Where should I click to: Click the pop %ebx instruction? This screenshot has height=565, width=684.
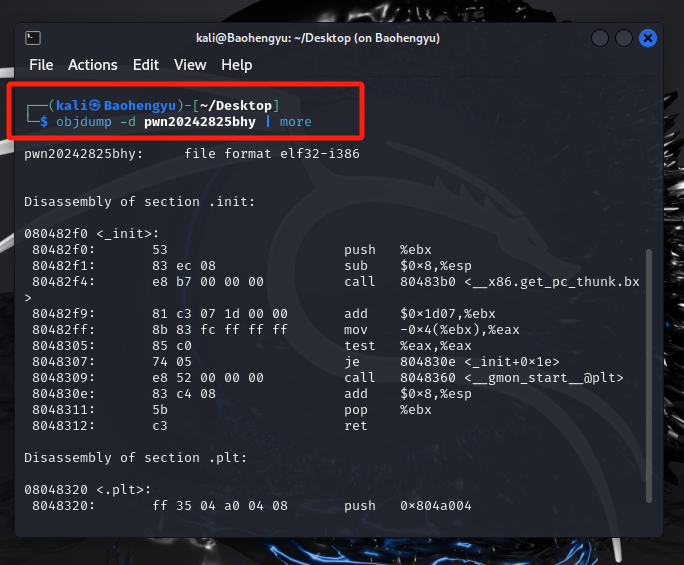pos(387,410)
